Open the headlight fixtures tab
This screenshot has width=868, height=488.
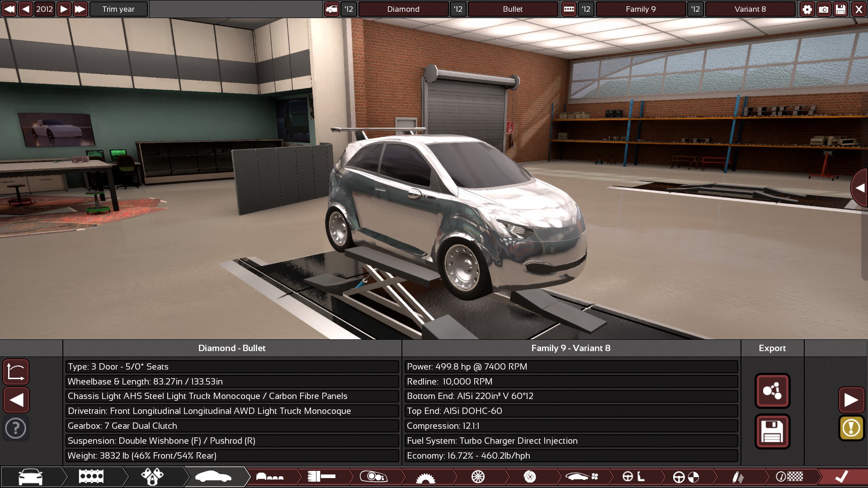374,477
